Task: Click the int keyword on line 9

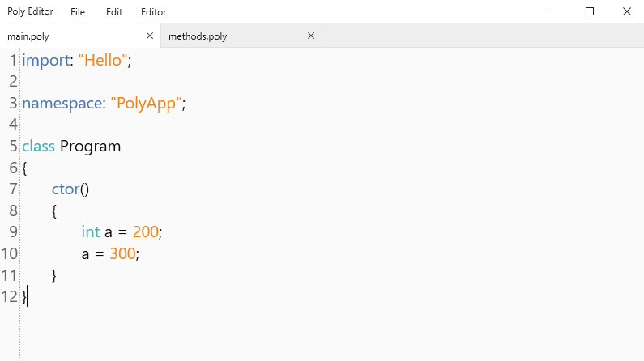Action: click(x=91, y=232)
